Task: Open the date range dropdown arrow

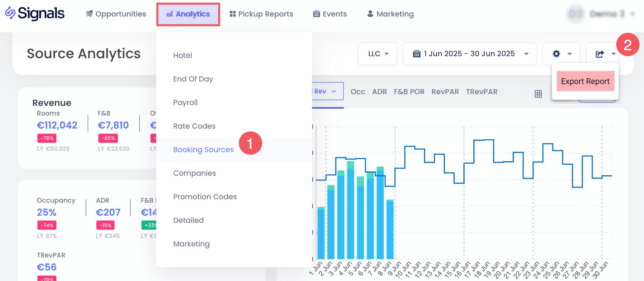Action: tap(526, 54)
